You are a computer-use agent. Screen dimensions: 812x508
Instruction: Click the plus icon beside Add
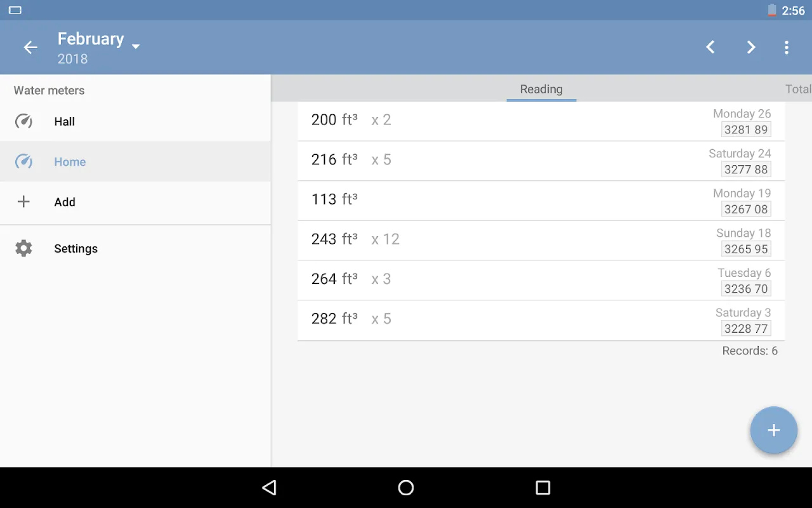pos(23,202)
